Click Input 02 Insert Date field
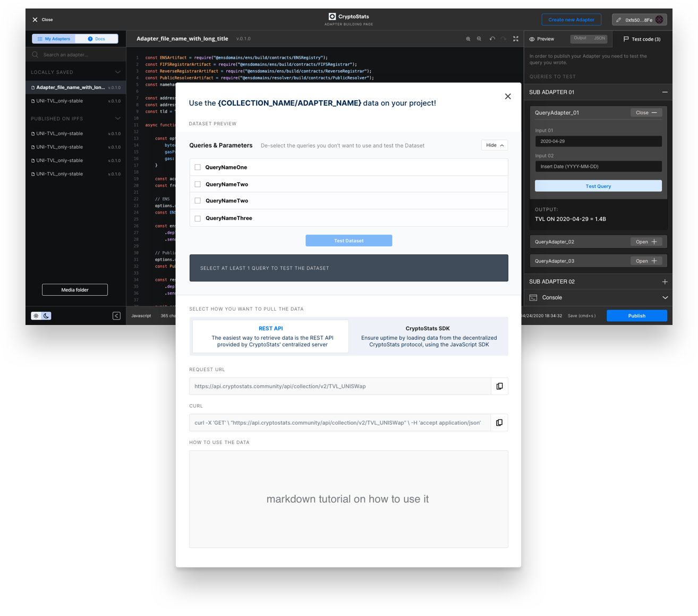Image resolution: width=698 pixels, height=616 pixels. [x=598, y=166]
